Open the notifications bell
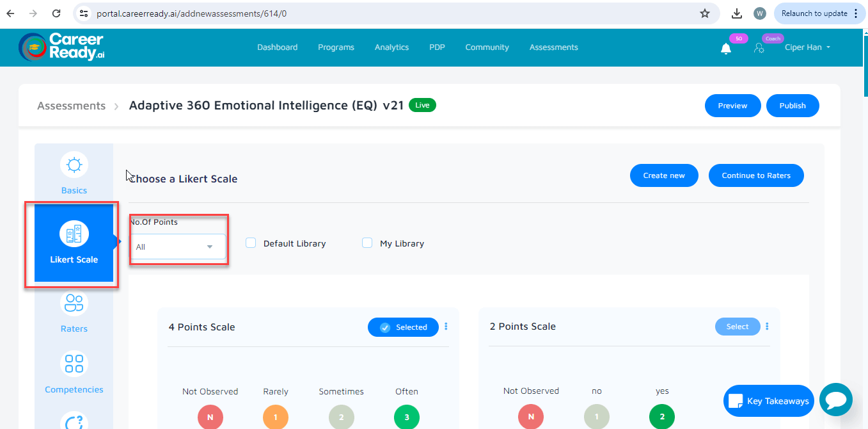Screen dimensions: 868x429 tap(726, 47)
